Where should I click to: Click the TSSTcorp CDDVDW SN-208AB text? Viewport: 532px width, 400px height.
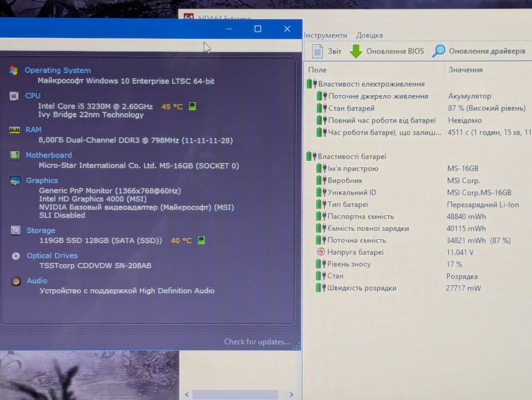[95, 266]
